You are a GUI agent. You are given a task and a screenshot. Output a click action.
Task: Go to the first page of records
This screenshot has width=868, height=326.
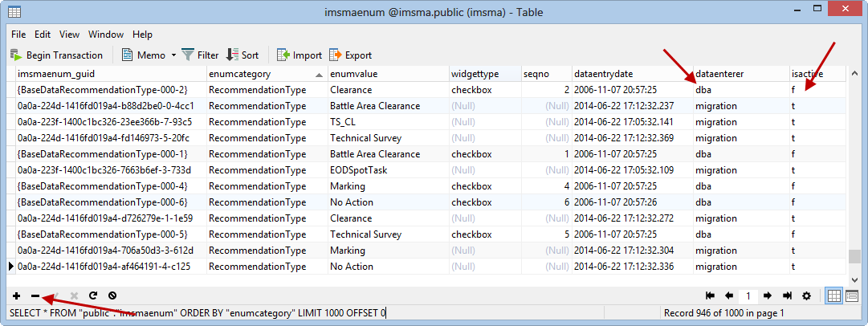point(710,295)
